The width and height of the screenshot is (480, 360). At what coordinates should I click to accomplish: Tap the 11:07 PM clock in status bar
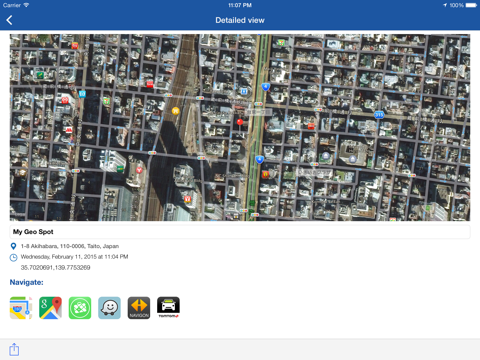pyautogui.click(x=240, y=5)
